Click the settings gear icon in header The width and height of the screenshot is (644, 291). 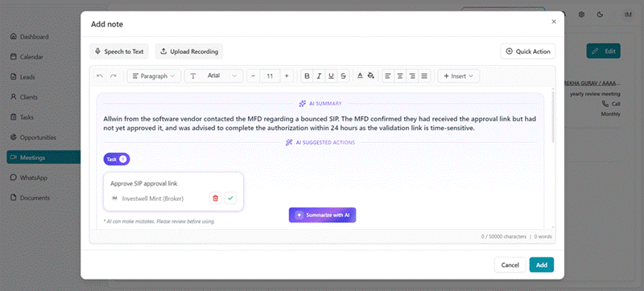pos(581,14)
